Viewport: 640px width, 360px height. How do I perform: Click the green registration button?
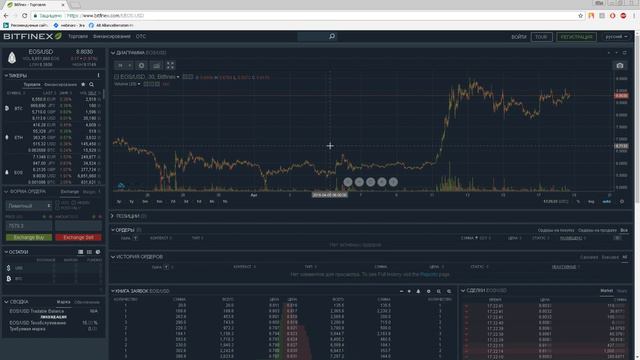(576, 37)
